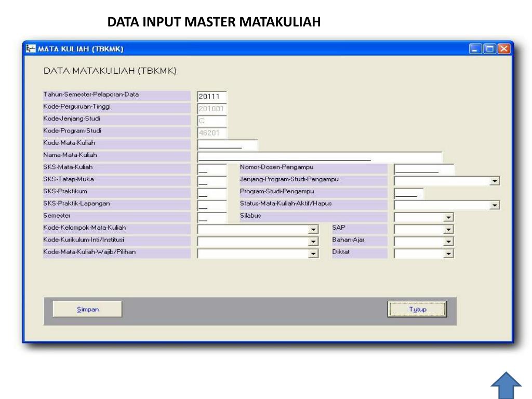Click the blue up arrow on the slide
Image resolution: width=532 pixels, height=399 pixels.
click(x=506, y=385)
